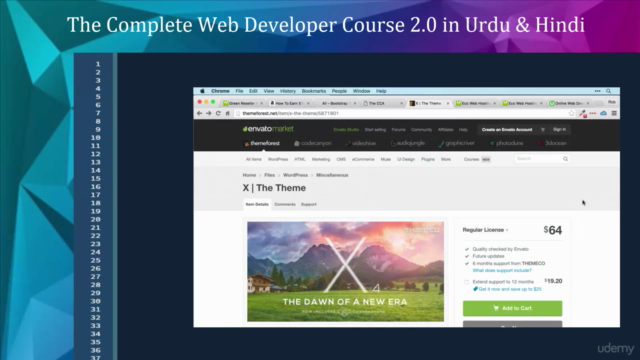640x360 pixels.
Task: Click the Home breadcrumb
Action: pos(249,175)
